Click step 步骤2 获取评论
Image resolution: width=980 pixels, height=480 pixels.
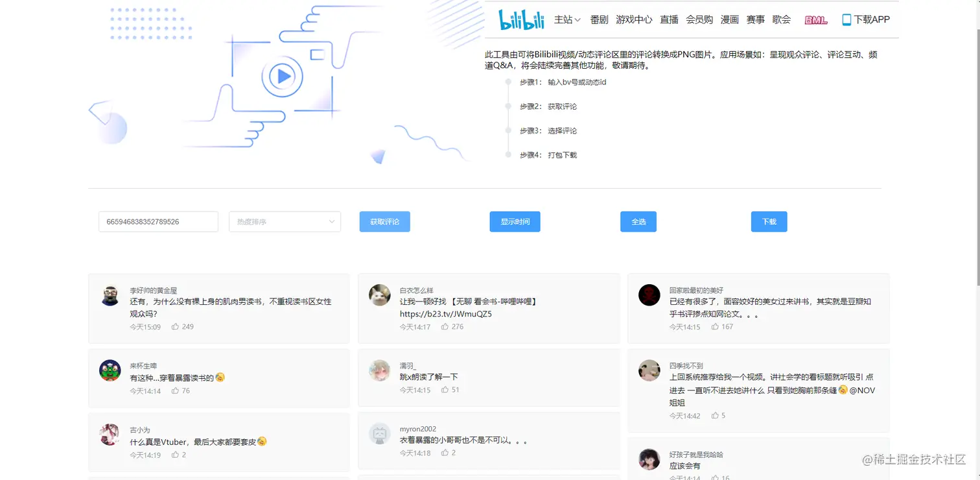pyautogui.click(x=548, y=106)
